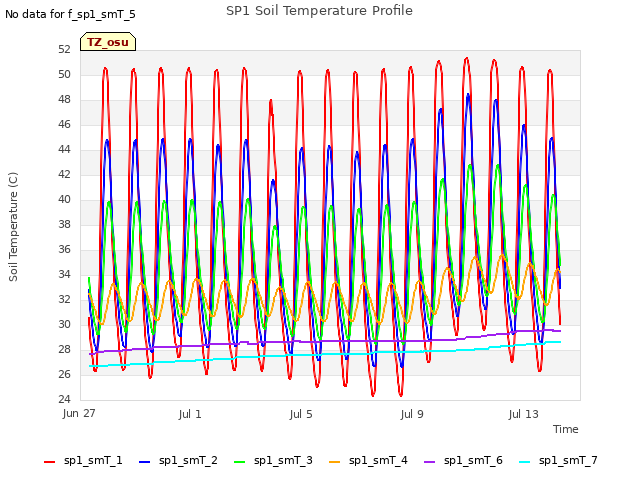This screenshot has width=640, height=480.
Task: Click the green sp1_smT_3 legend swatch
Action: point(240,462)
